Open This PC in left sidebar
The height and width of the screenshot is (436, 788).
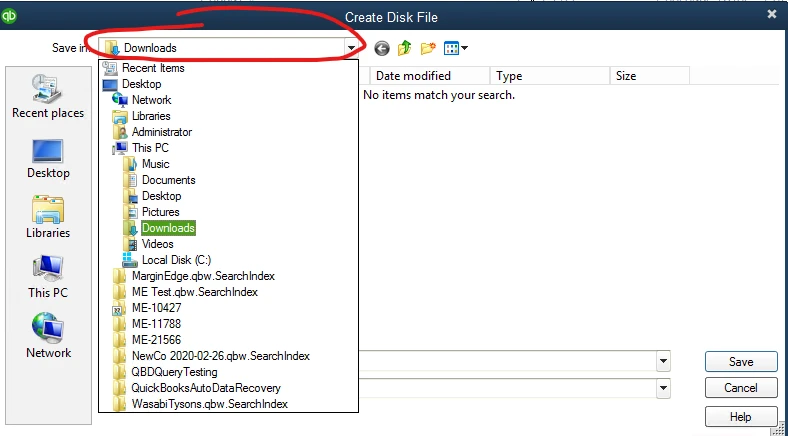click(48, 277)
